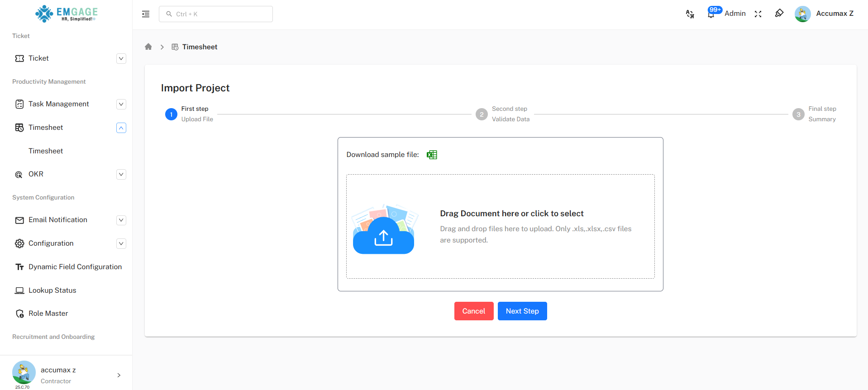Image resolution: width=868 pixels, height=390 pixels.
Task: Select step 3 Summary circle
Action: pos(798,114)
